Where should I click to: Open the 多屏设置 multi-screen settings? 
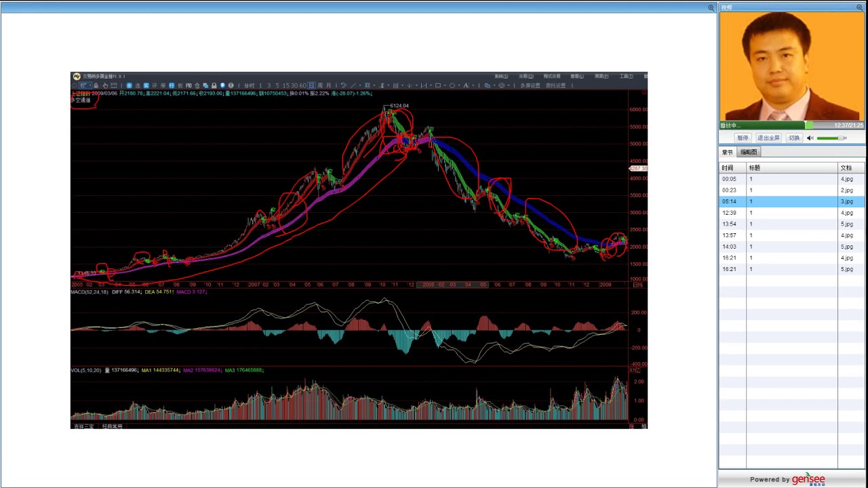(530, 85)
